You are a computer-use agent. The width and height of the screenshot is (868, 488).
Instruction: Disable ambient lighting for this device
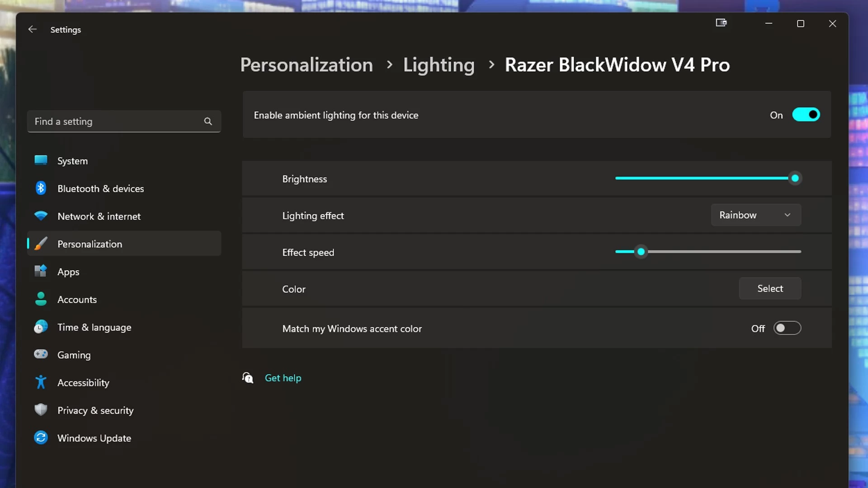point(806,115)
